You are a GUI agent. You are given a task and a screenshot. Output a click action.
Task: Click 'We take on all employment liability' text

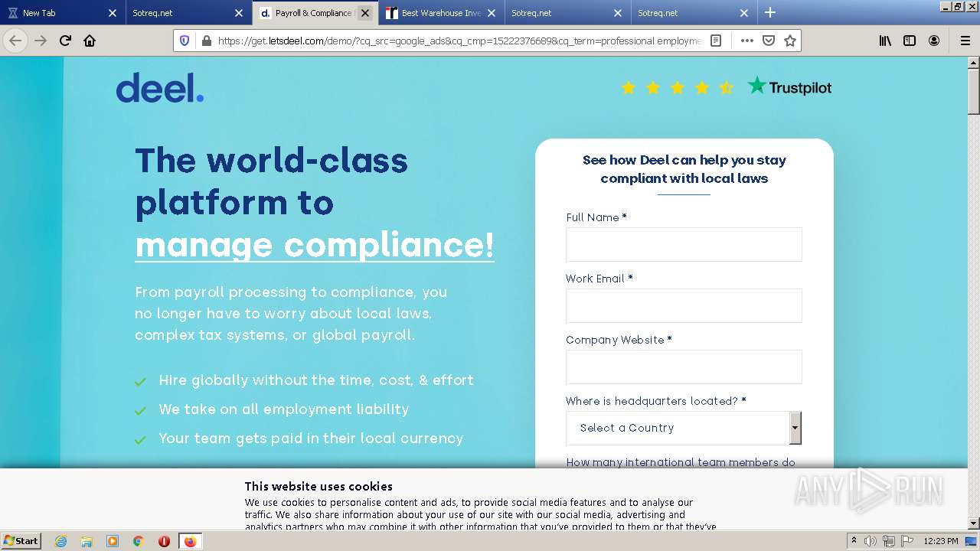pyautogui.click(x=284, y=409)
